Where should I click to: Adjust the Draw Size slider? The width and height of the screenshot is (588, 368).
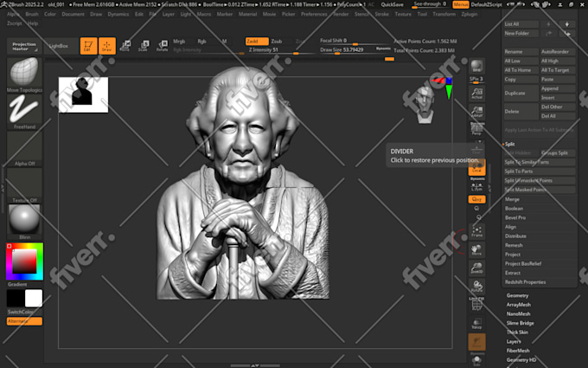point(355,50)
